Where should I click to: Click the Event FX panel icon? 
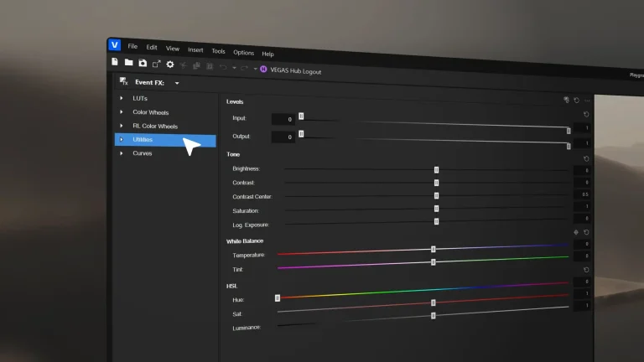point(123,81)
